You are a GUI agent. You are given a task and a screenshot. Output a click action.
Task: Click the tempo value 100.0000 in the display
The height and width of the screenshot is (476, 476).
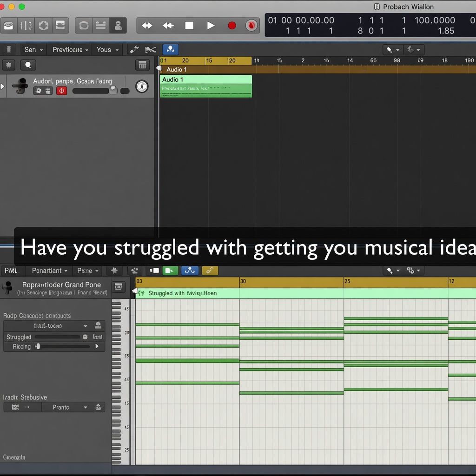[x=435, y=20]
